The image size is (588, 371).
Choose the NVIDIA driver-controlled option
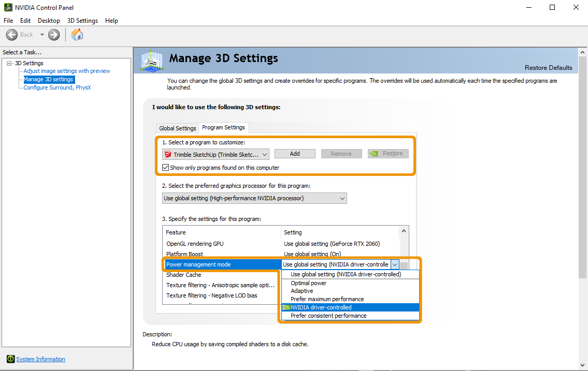[350, 307]
